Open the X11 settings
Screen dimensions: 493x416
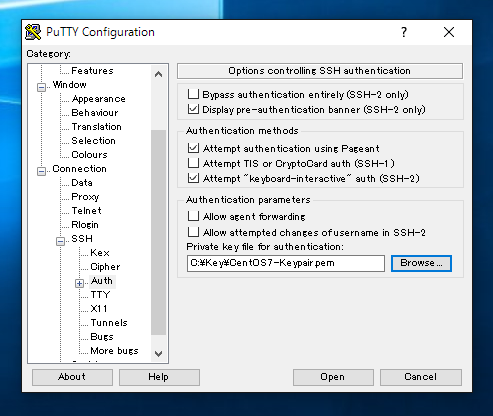pyautogui.click(x=99, y=309)
